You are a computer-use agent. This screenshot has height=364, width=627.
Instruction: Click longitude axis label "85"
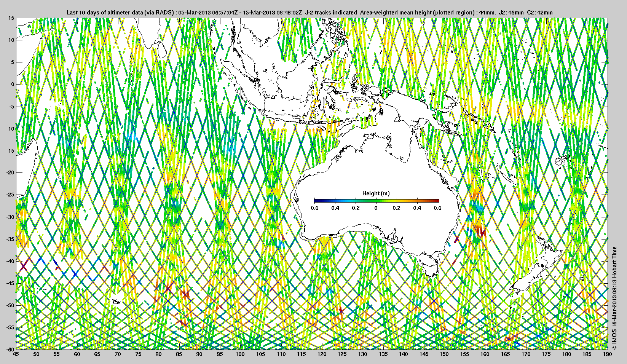pos(179,354)
